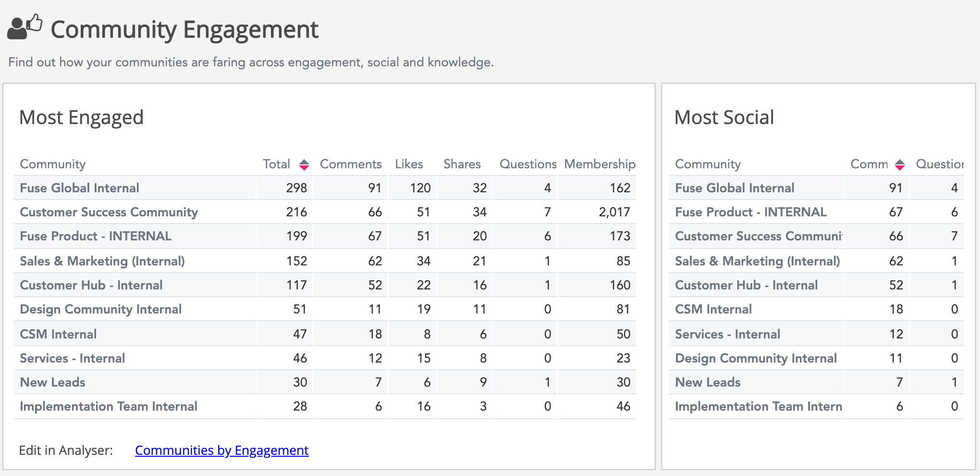Click Community header in Most Social table
Screen dimensions: 980x476
pos(708,164)
